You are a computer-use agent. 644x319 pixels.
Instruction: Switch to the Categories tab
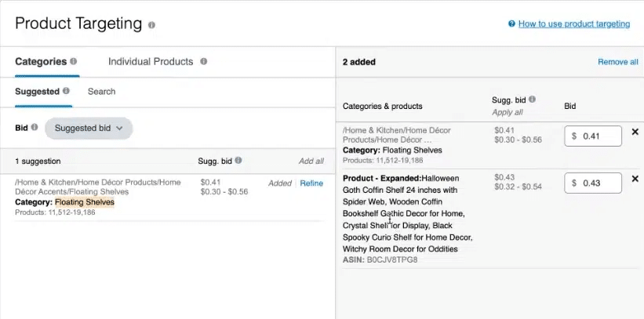[x=41, y=61]
